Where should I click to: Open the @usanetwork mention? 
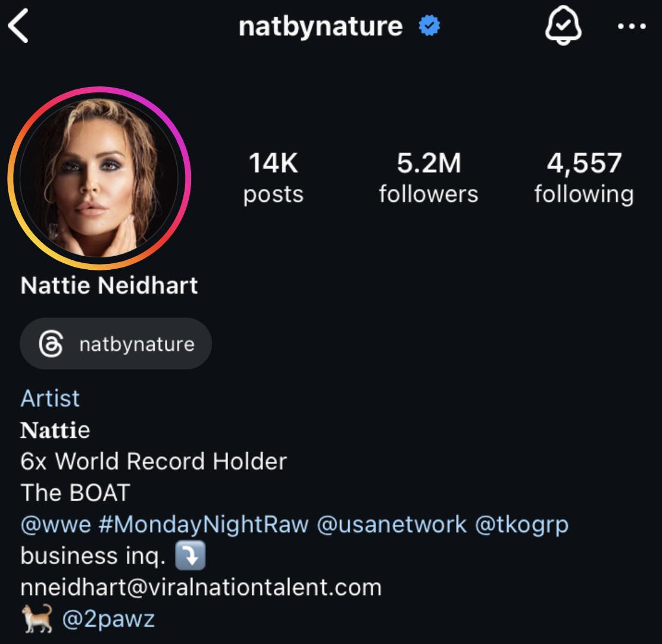392,524
